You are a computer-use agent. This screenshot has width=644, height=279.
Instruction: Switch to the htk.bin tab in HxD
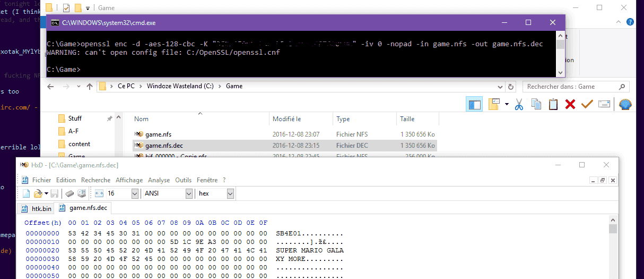tap(36, 208)
